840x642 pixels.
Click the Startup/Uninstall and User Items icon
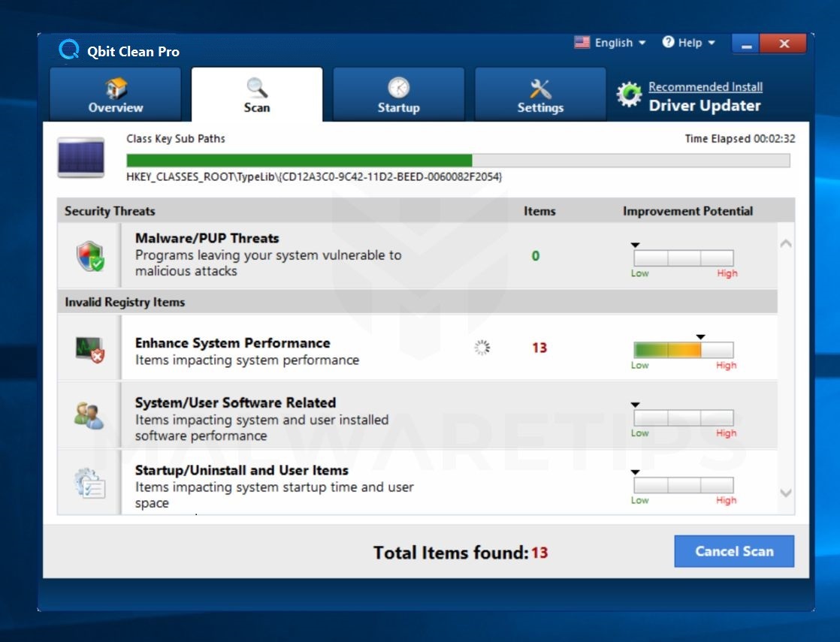pyautogui.click(x=90, y=483)
